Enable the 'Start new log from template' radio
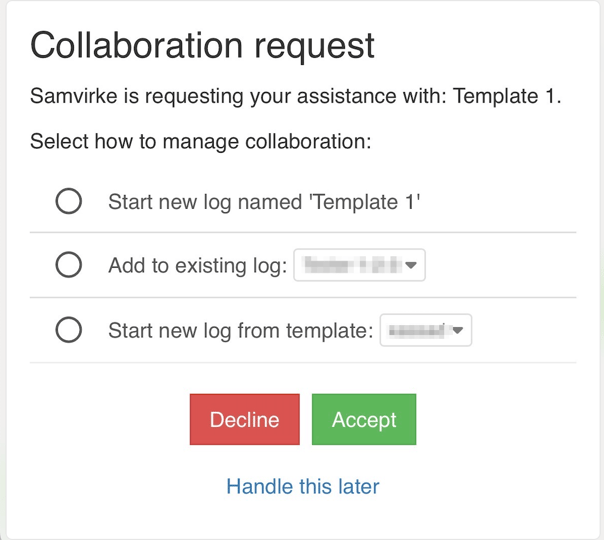The height and width of the screenshot is (540, 604). [69, 330]
